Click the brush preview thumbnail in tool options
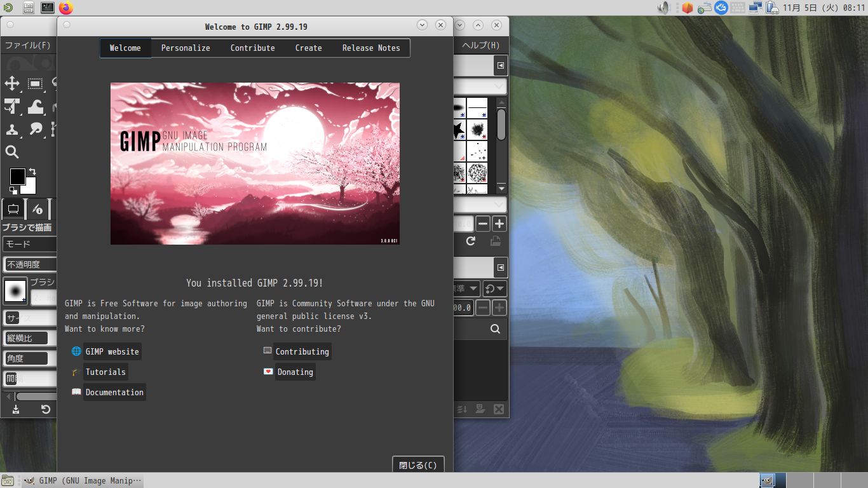The height and width of the screenshot is (488, 868). pos(15,290)
